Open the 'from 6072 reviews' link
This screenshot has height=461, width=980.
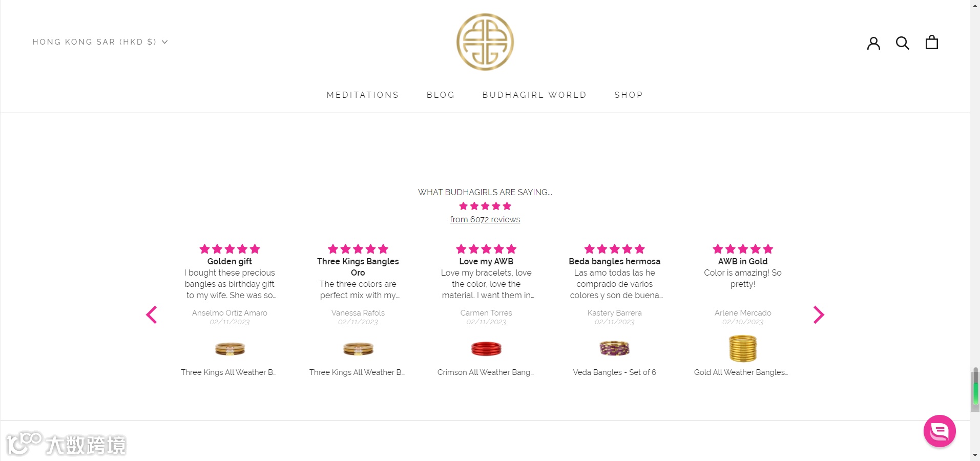[x=485, y=220]
